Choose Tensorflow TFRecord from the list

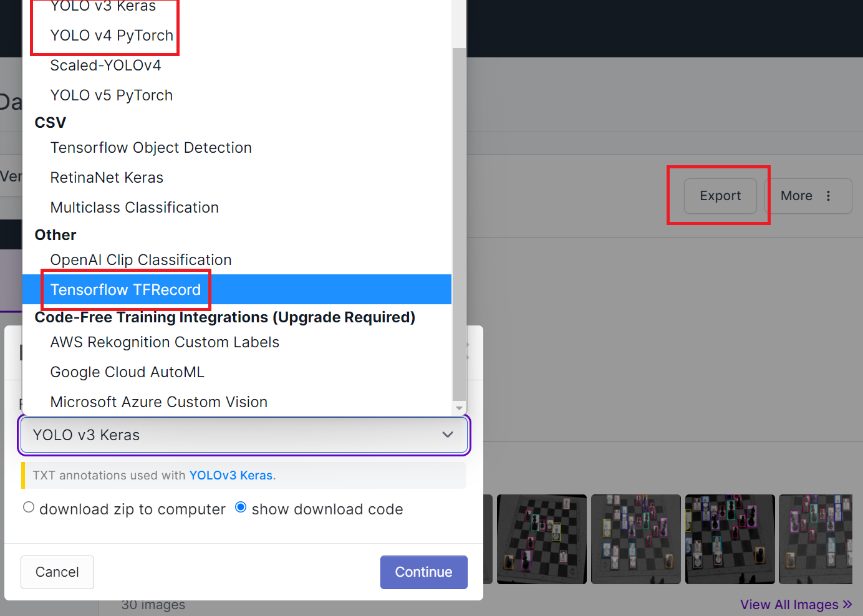(237, 289)
